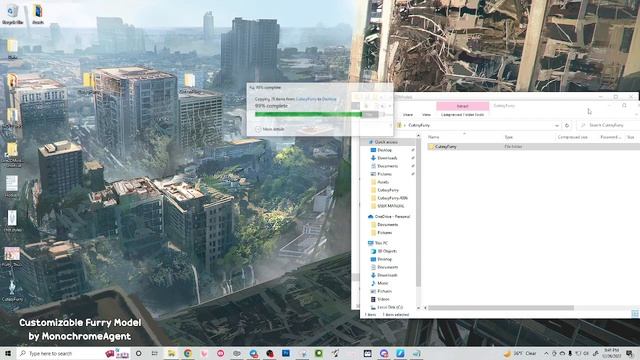Open Pictures under OneDrive
640x360 pixels.
(384, 233)
